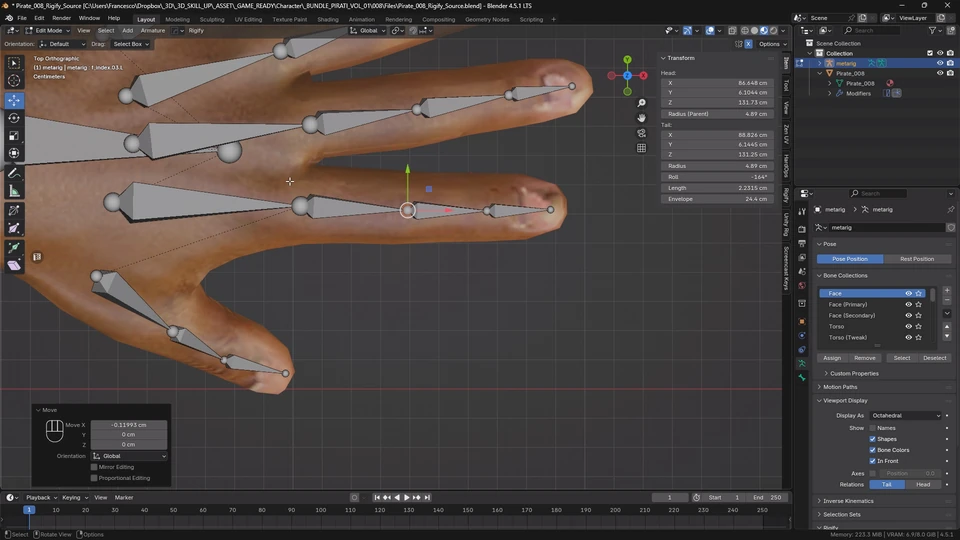
Task: Switch to the Animation workspace tab
Action: coord(361,19)
